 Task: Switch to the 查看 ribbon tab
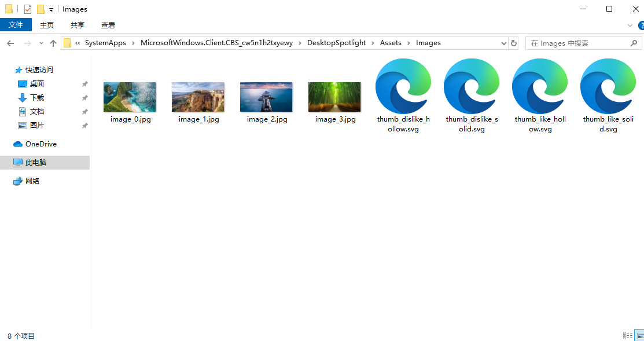[108, 25]
